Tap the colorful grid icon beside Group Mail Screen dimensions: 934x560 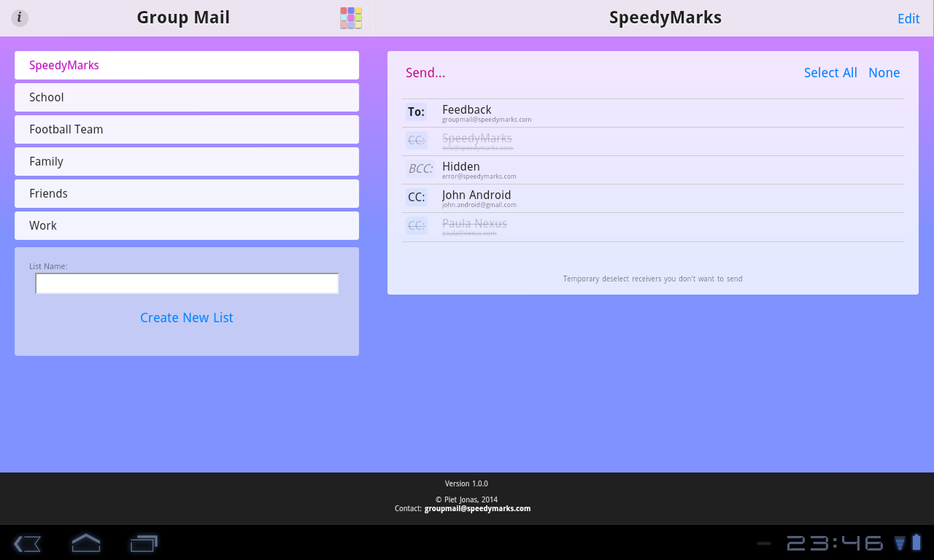(x=350, y=17)
